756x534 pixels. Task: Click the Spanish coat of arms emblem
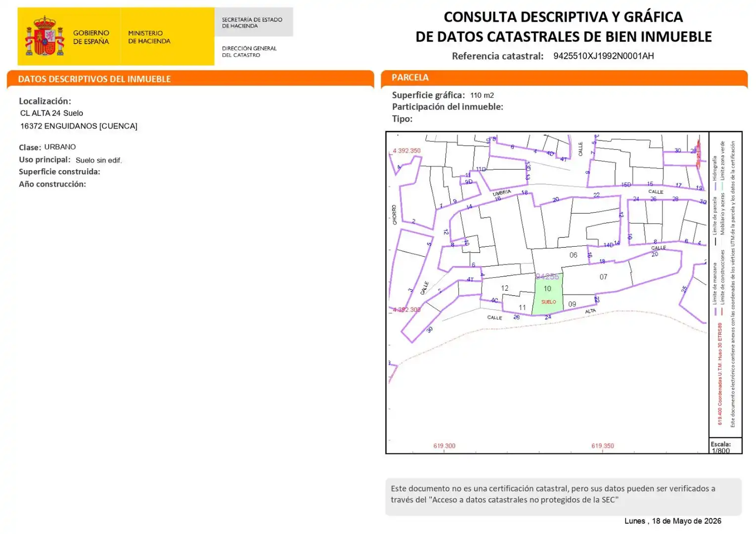(x=45, y=36)
